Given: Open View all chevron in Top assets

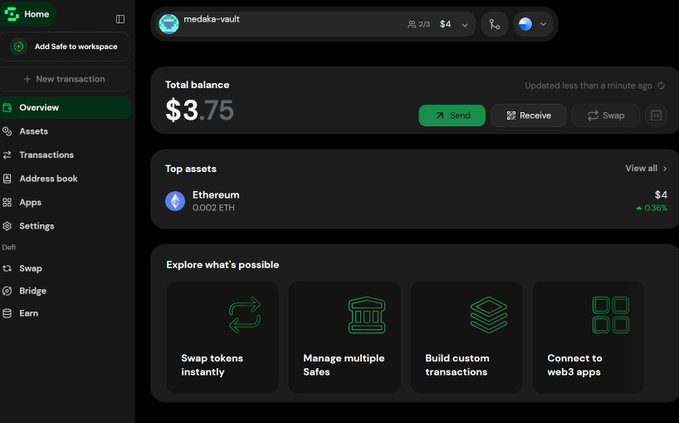Looking at the screenshot, I should point(665,168).
